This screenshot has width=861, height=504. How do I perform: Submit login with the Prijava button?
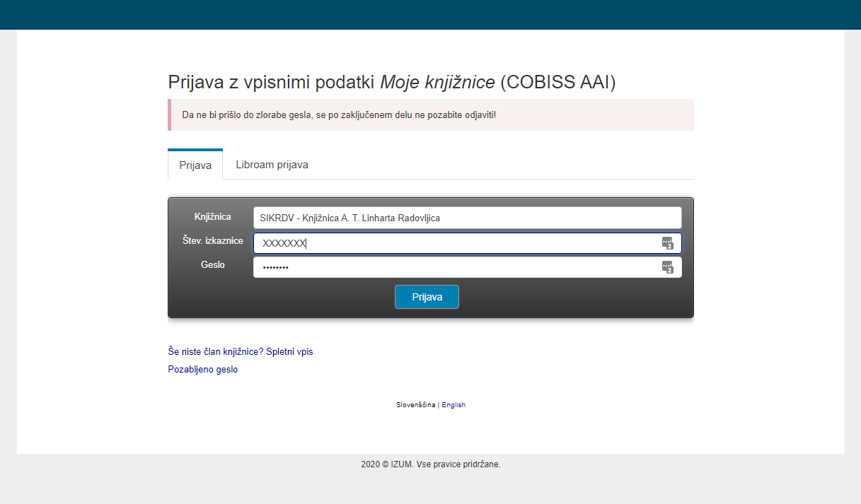click(427, 297)
